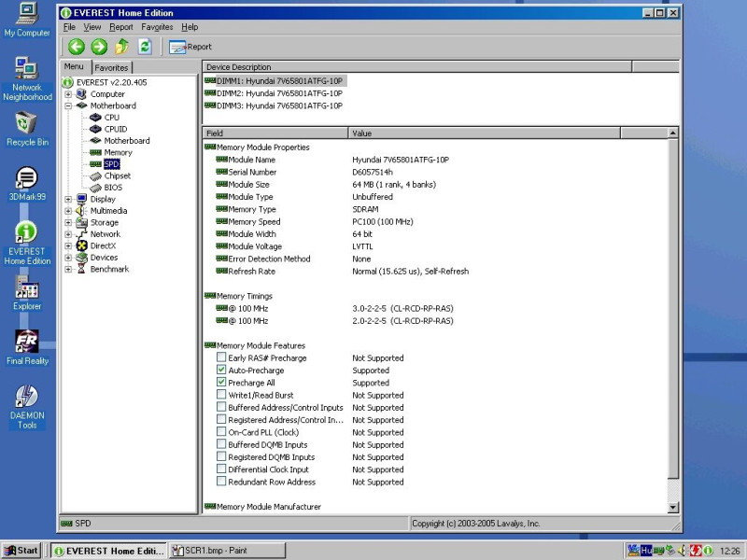Screen dimensions: 747x560
Task: Collapse the Motherboard tree node
Action: point(68,105)
